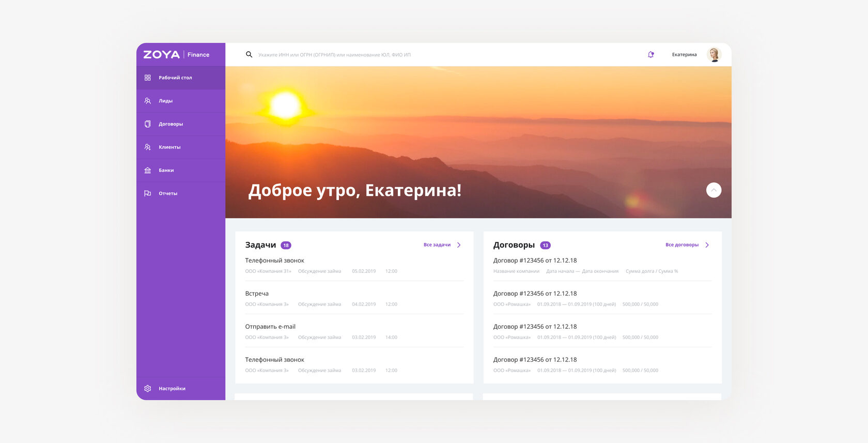Open the Рабочий стол menu item
Image resolution: width=868 pixels, height=443 pixels.
[x=181, y=78]
